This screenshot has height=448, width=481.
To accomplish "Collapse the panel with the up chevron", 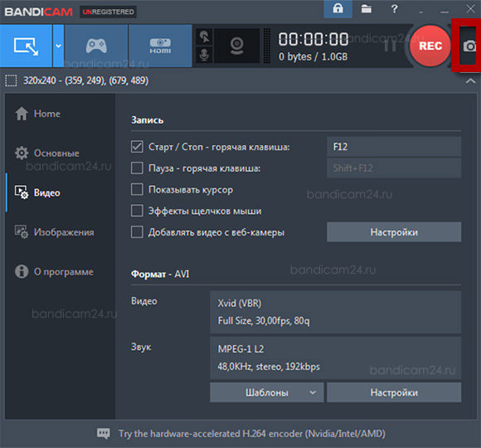I will [470, 81].
